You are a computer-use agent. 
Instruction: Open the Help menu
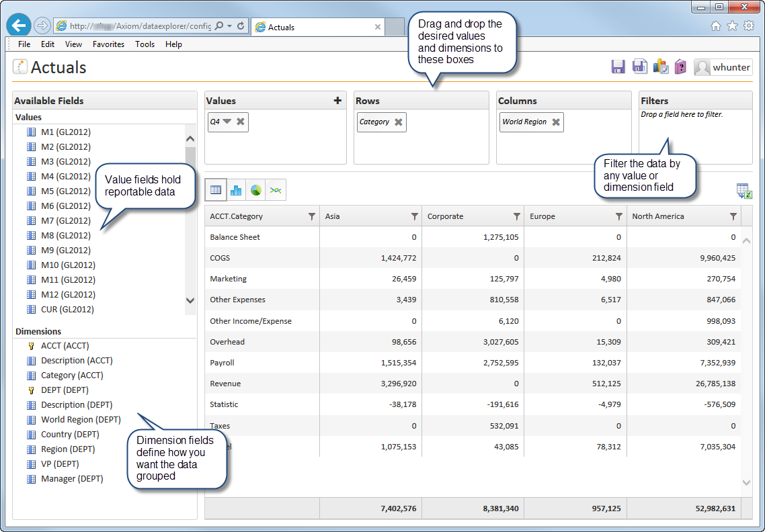pos(173,44)
